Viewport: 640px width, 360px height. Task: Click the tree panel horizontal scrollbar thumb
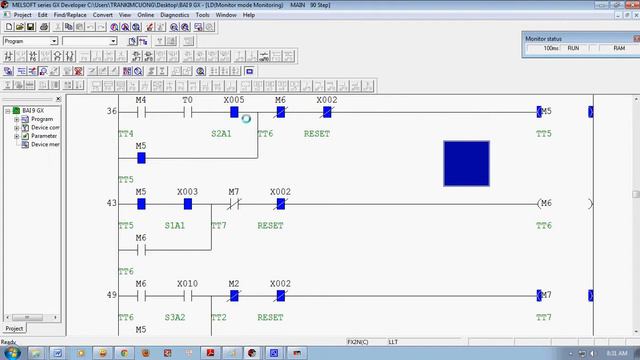(27, 317)
